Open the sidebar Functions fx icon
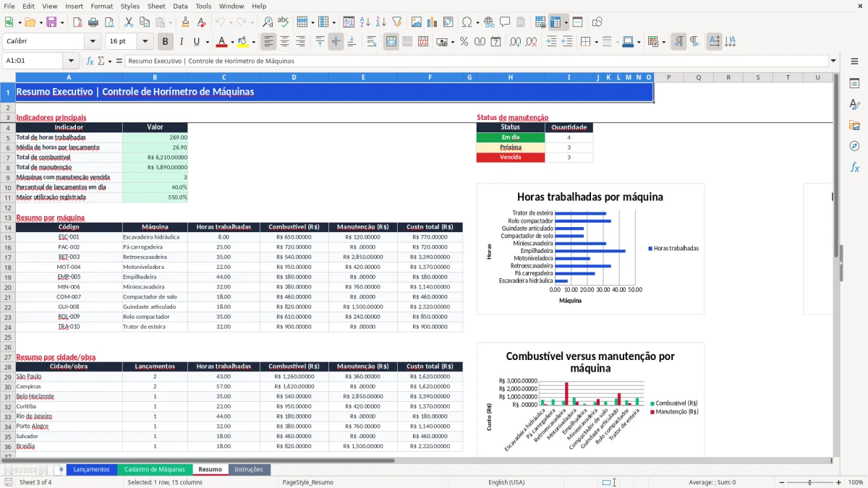This screenshot has height=488, width=868. tap(854, 167)
